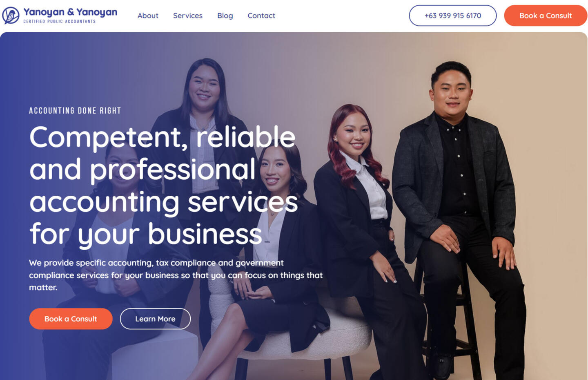Click the paragraph starting We provide specific accounting
Viewport: 588px width, 380px height.
[x=176, y=275]
